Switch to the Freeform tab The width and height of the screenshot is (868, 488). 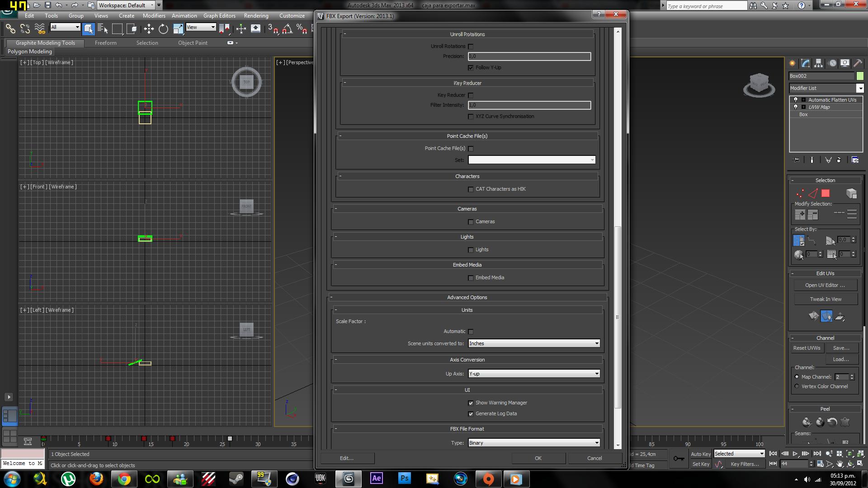tap(105, 43)
